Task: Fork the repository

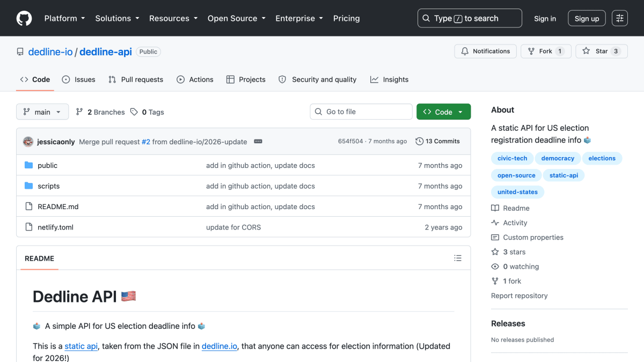Action: click(546, 51)
